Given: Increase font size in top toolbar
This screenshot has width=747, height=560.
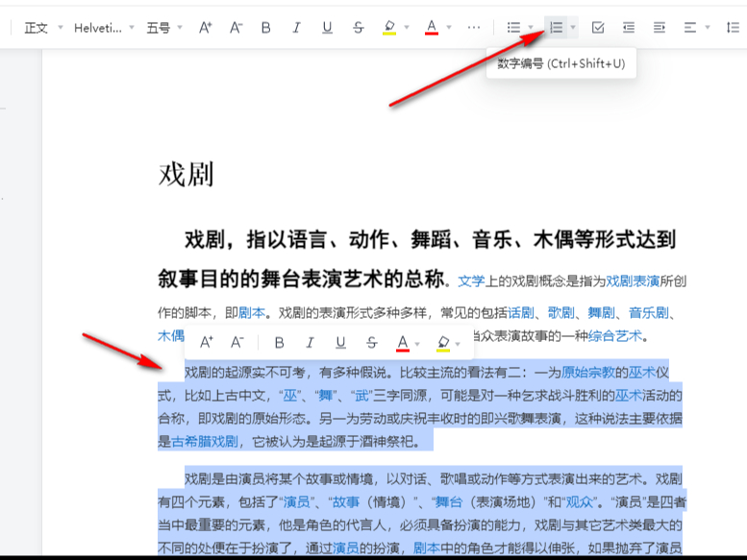Looking at the screenshot, I should (x=206, y=28).
